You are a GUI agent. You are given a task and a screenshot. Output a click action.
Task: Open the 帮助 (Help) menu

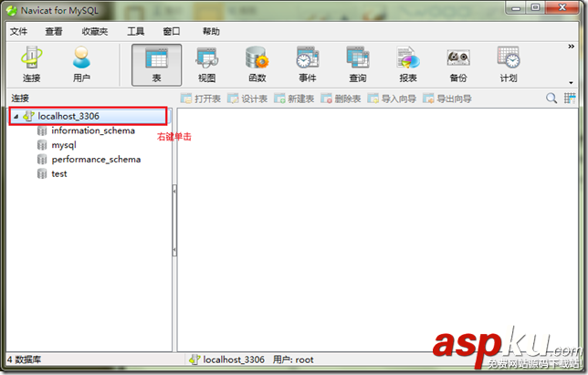pyautogui.click(x=211, y=31)
